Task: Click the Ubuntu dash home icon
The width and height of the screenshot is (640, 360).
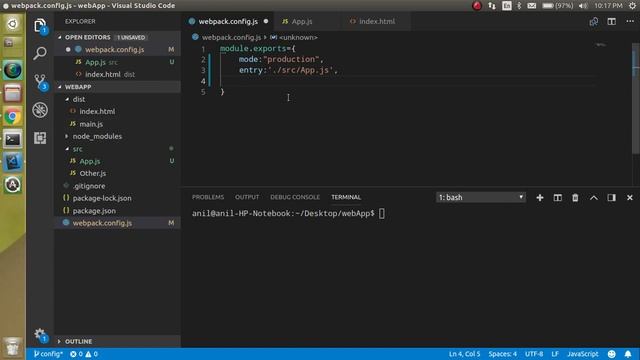Action: 13,24
